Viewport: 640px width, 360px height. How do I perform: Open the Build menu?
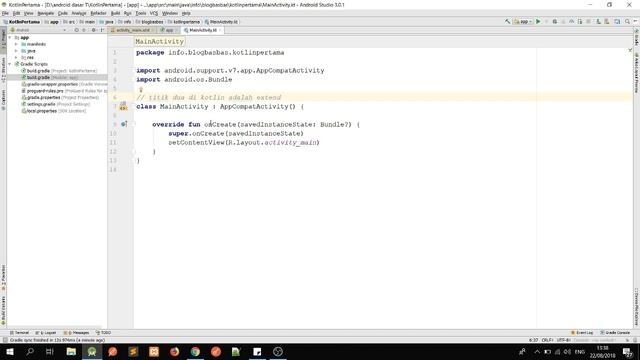[x=116, y=13]
